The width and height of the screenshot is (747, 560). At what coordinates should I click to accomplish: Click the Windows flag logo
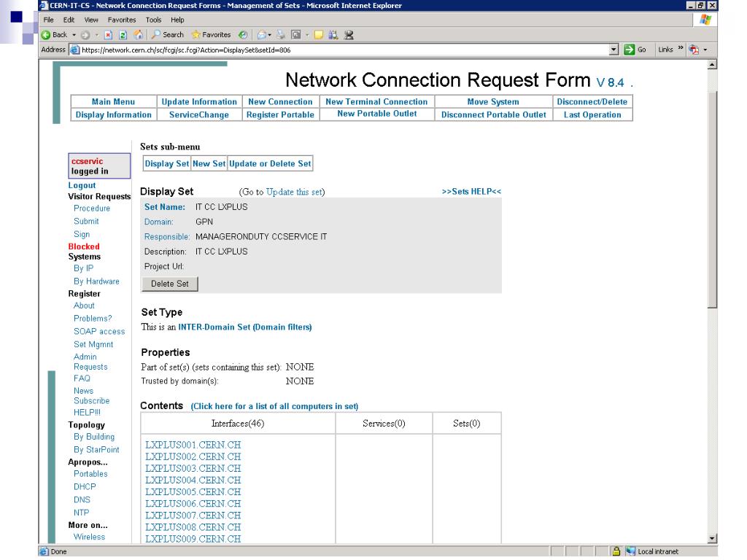coord(705,20)
